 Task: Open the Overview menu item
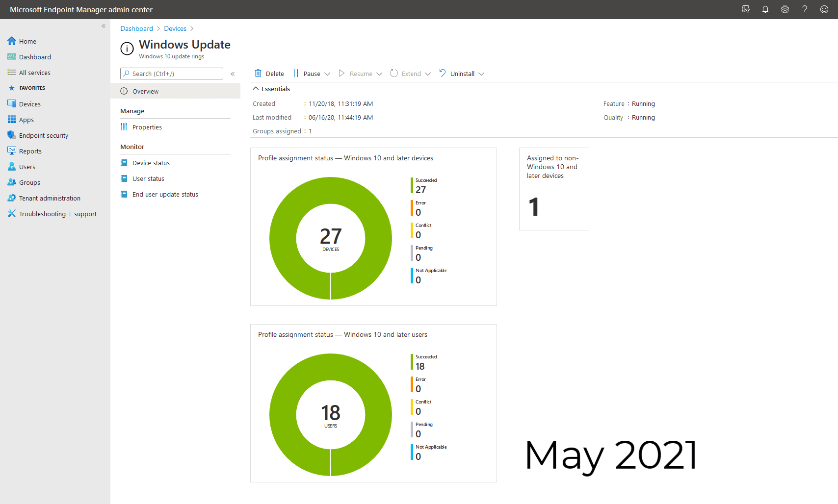click(176, 91)
